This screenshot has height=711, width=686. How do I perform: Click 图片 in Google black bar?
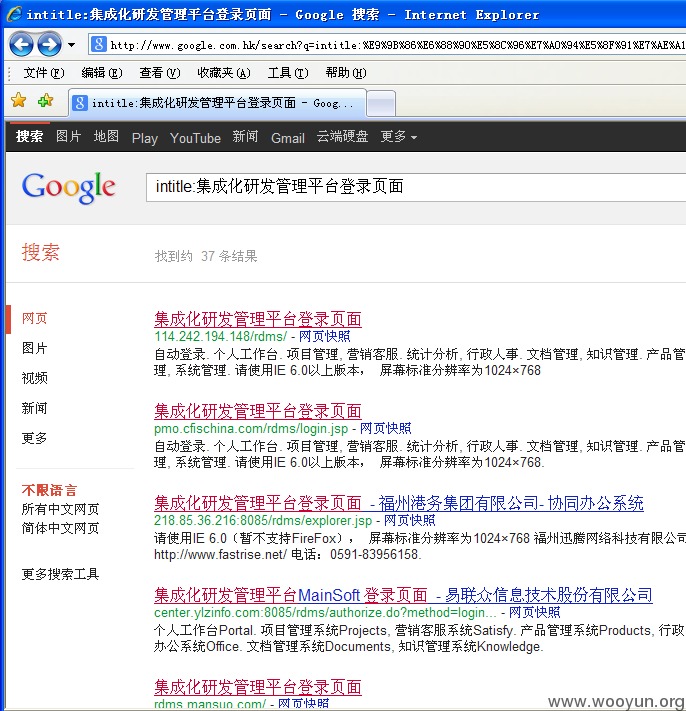[68, 136]
